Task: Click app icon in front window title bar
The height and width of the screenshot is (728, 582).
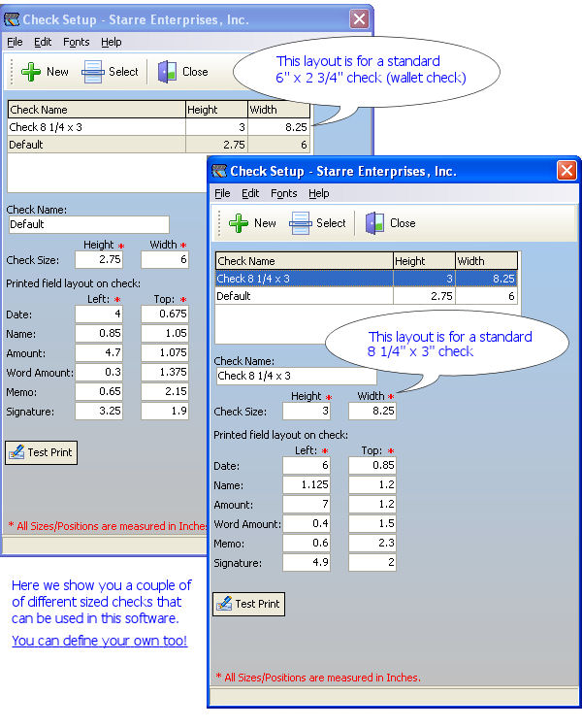Action: [219, 171]
